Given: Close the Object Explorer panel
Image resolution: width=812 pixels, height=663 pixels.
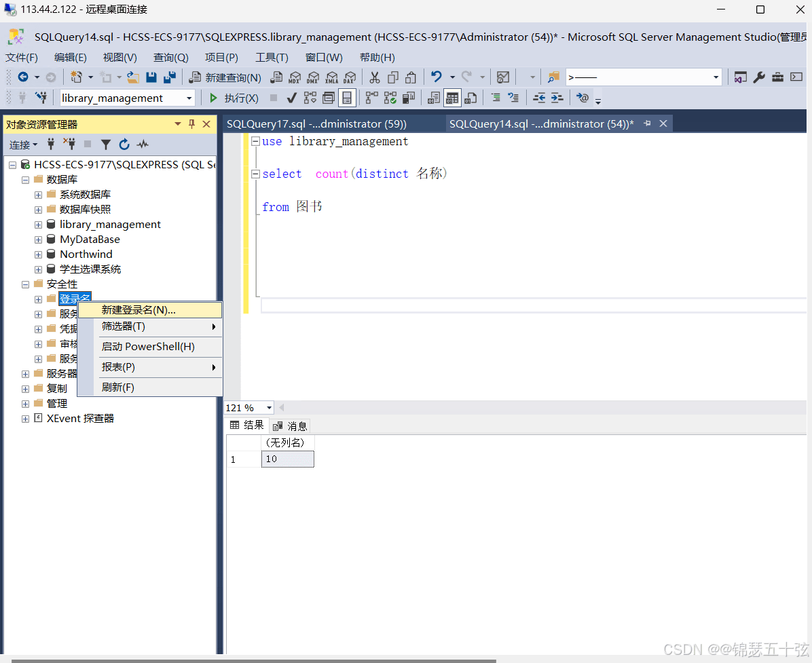Looking at the screenshot, I should [x=206, y=124].
